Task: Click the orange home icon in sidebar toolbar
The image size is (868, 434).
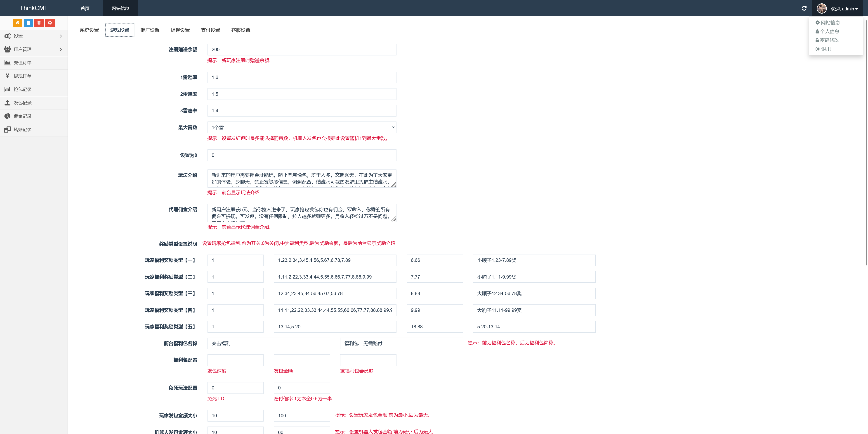Action: 18,23
